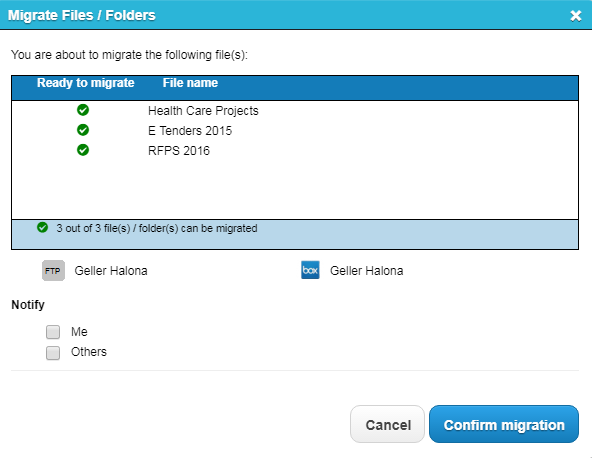The width and height of the screenshot is (592, 458).
Task: Click the FTP account name Geller Halona
Action: pos(111,271)
